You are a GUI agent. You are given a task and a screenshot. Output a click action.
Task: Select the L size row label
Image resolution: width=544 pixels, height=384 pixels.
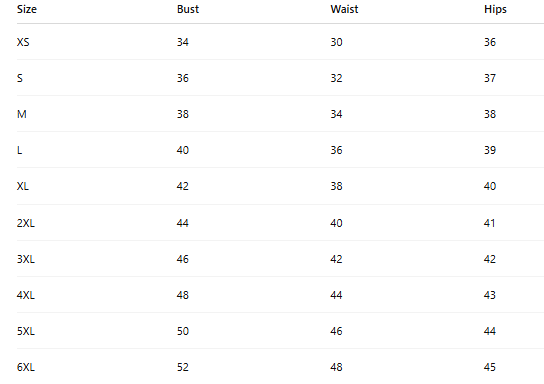[19, 150]
